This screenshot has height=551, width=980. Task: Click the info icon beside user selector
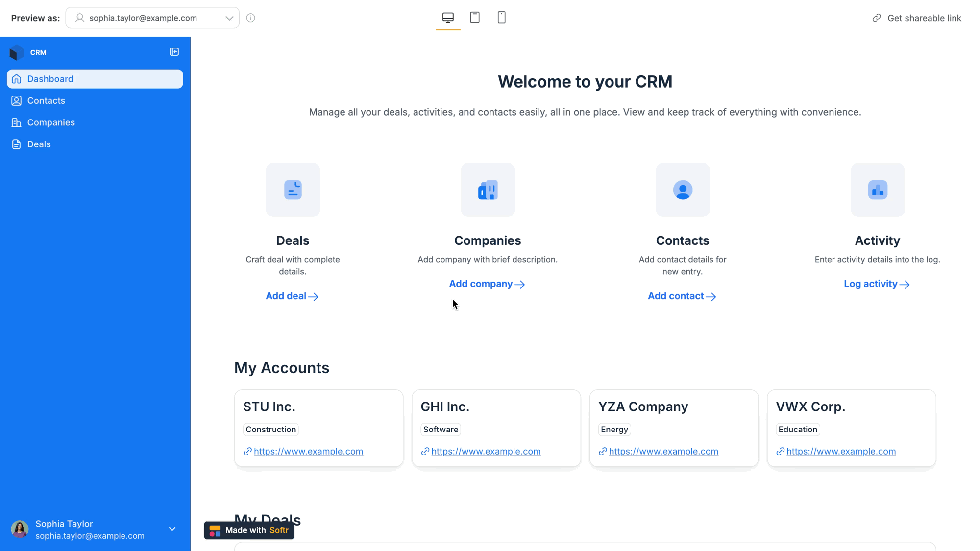click(x=250, y=18)
